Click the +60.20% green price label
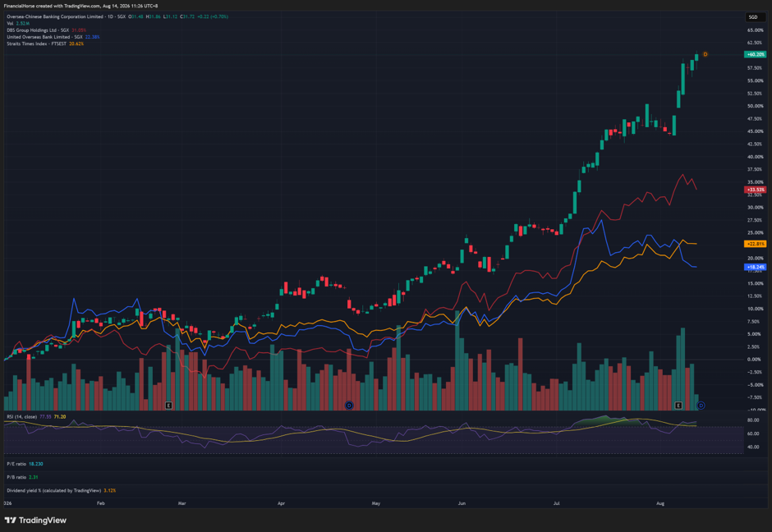The height and width of the screenshot is (532, 772). click(x=756, y=55)
